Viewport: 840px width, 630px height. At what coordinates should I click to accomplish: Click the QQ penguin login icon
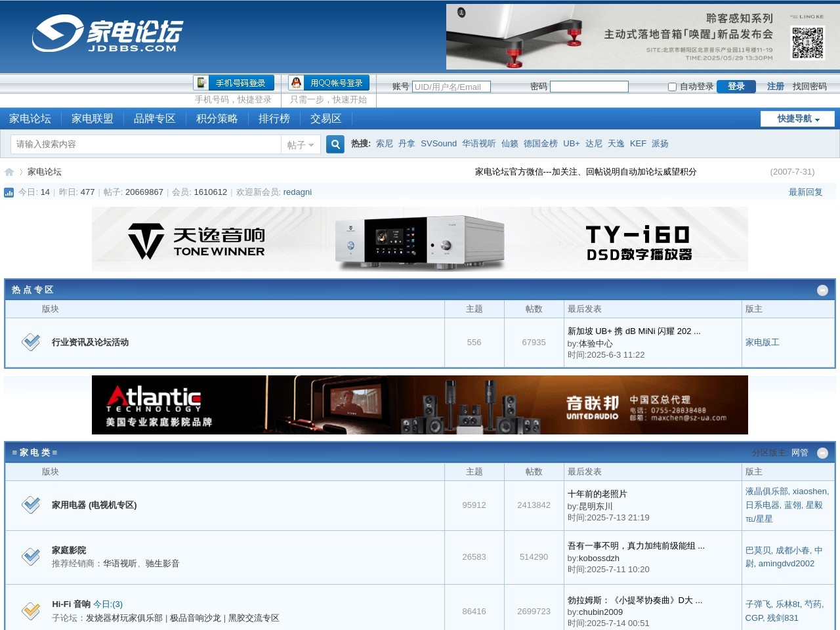297,83
